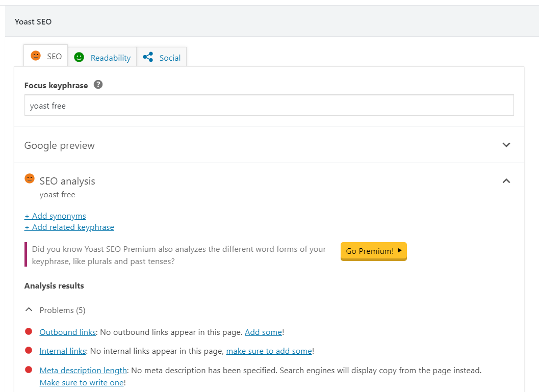Viewport: 539px width, 392px height.
Task: Click the red bullet beside Meta description length
Action: (29, 370)
